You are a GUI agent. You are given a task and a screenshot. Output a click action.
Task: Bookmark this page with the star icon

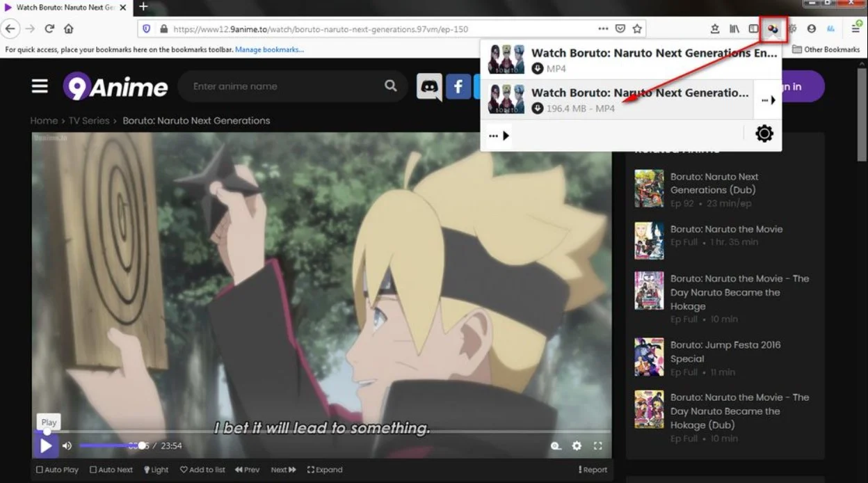[x=637, y=29]
